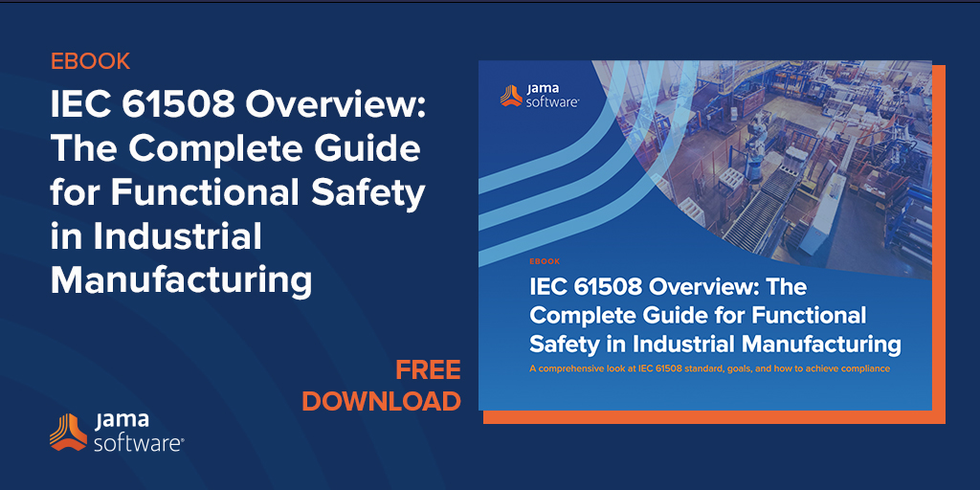Click the small Jama logo icon on ebook cover

point(511,97)
